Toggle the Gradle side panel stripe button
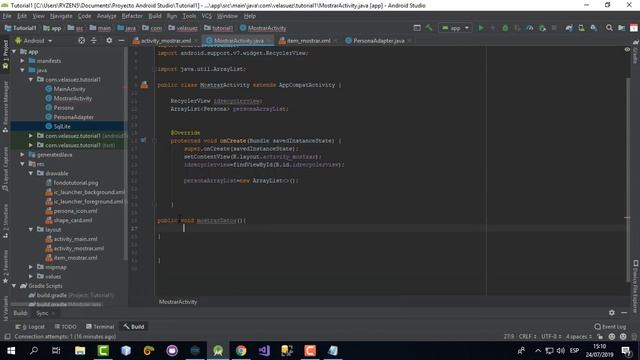Viewport: 640px width, 360px height. pyautogui.click(x=635, y=51)
